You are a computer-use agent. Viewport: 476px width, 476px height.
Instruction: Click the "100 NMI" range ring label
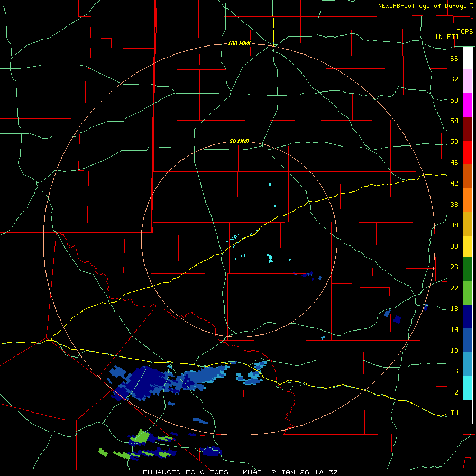[x=239, y=44]
